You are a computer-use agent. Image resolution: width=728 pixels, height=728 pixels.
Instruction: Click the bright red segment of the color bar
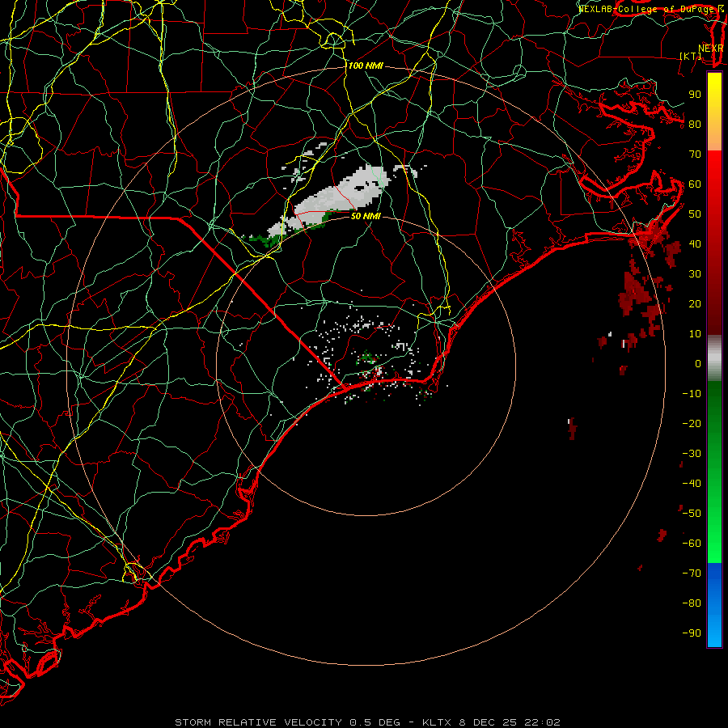tap(714, 186)
